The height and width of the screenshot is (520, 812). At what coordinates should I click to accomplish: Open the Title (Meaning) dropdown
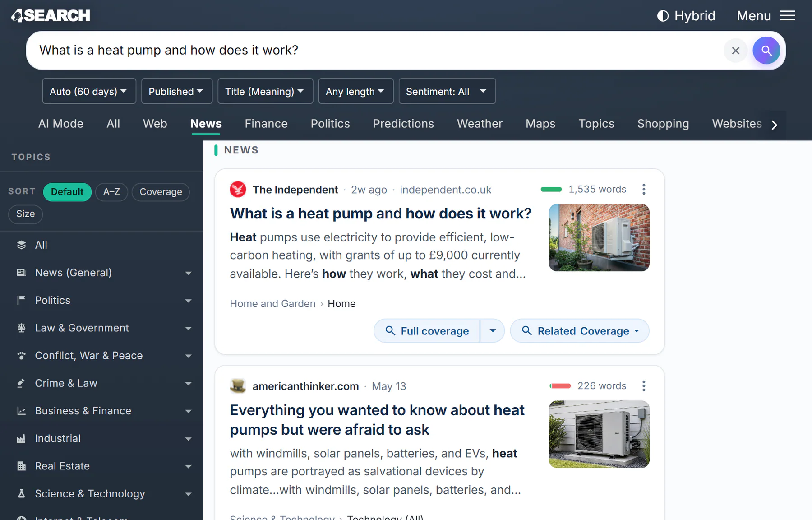(265, 91)
